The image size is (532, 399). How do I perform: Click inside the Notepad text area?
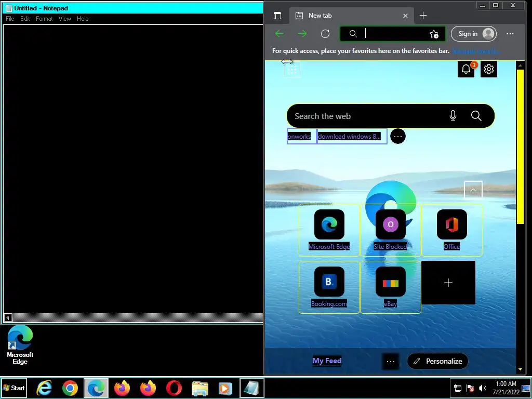tap(133, 169)
